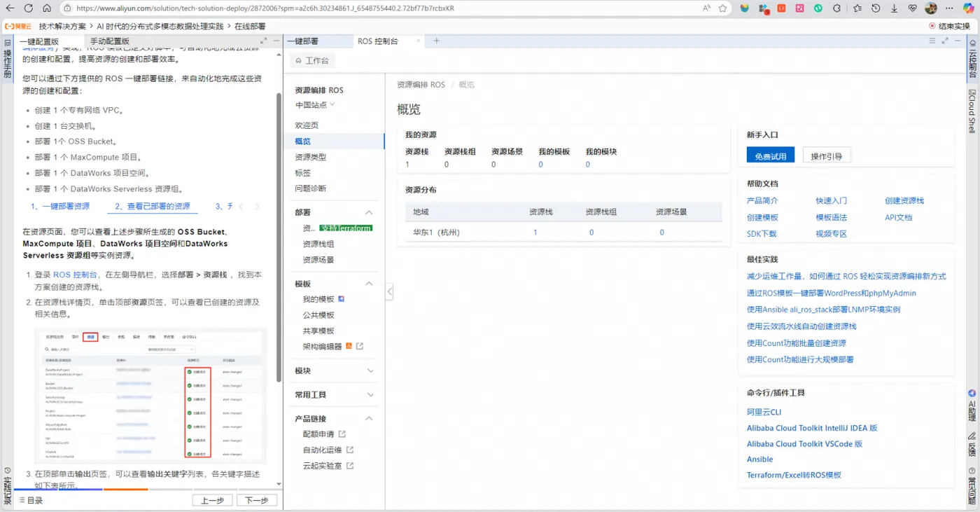
Task: Collapse the 模板 section in sidebar
Action: [370, 284]
